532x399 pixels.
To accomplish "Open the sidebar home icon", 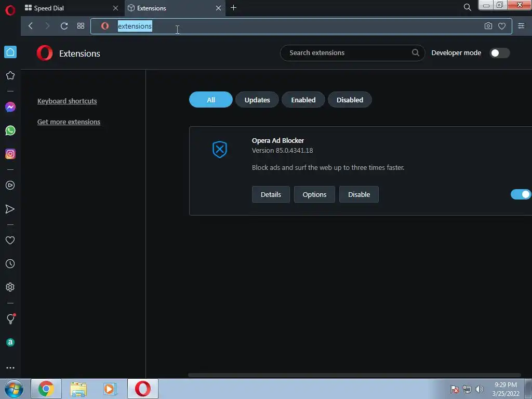I will 10,52.
